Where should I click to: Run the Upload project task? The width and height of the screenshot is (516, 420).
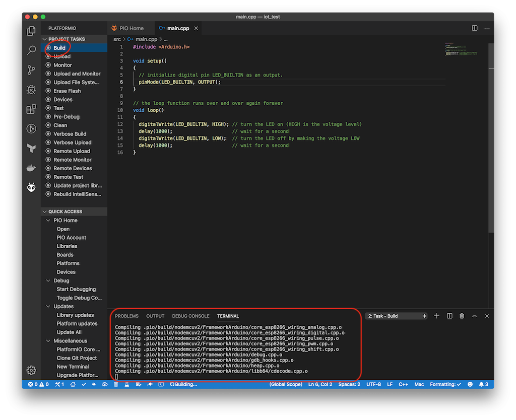coord(74,56)
